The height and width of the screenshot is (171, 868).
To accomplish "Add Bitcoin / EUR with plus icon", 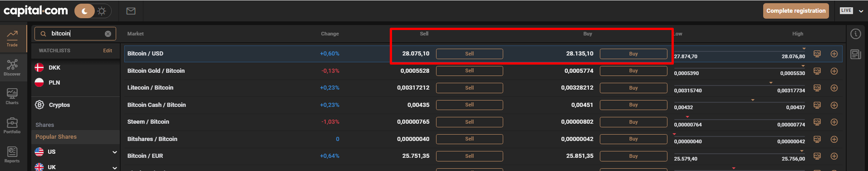I will tap(834, 156).
